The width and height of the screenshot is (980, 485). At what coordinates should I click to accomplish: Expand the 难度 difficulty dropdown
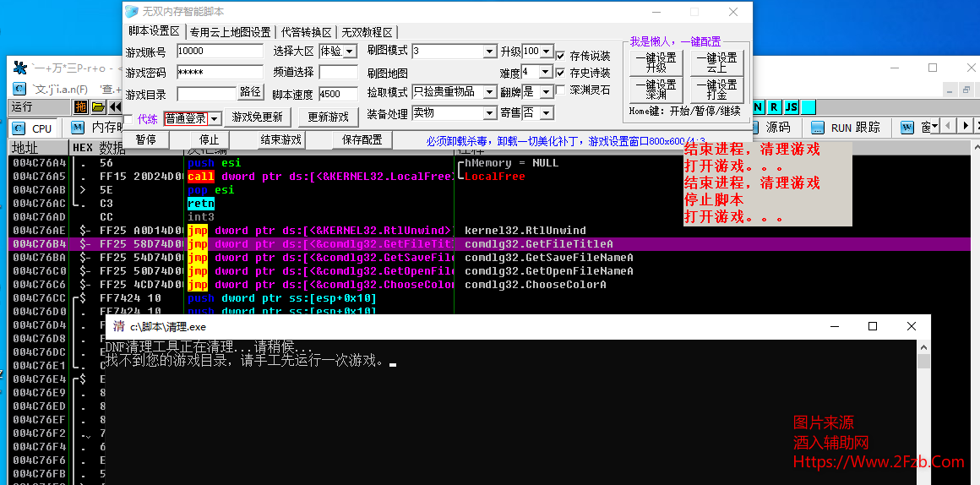click(x=545, y=73)
